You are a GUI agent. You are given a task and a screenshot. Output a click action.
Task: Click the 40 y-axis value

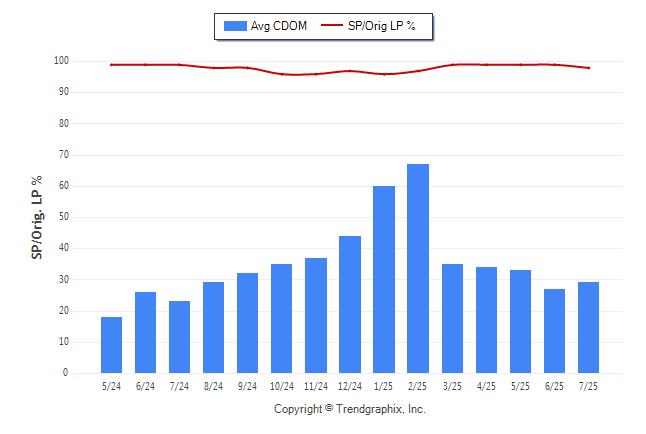[x=64, y=248]
